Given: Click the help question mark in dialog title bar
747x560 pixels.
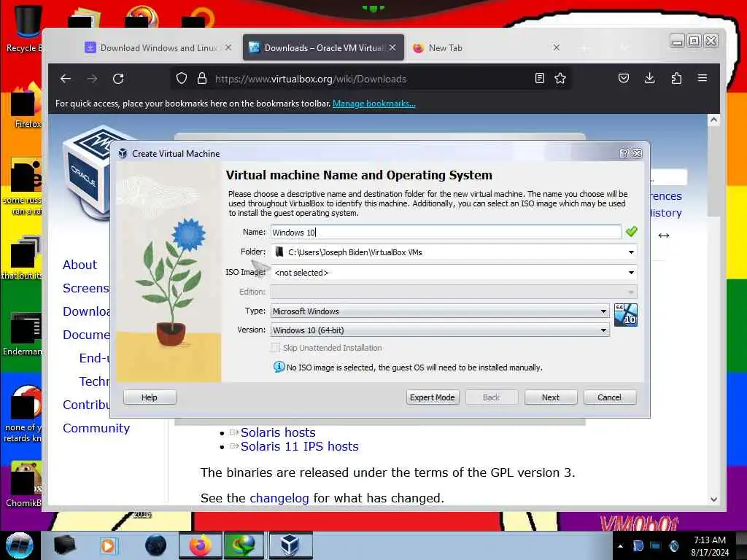Looking at the screenshot, I should [624, 153].
